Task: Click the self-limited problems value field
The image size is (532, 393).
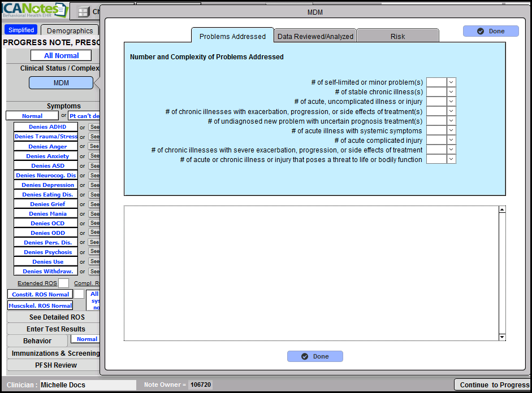Action: point(436,82)
